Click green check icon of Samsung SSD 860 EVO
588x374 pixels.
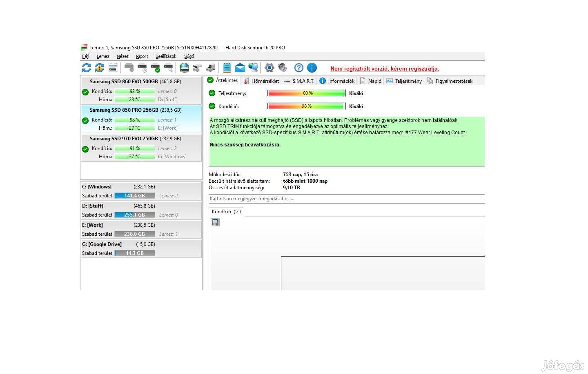coord(85,92)
